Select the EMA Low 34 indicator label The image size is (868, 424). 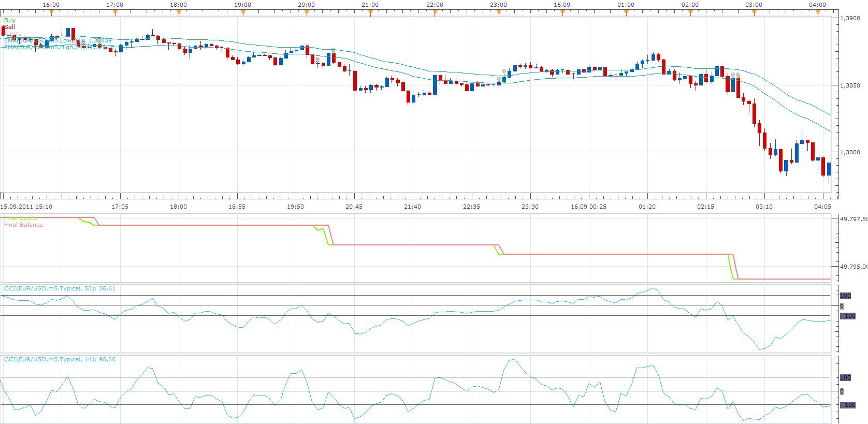click(58, 40)
